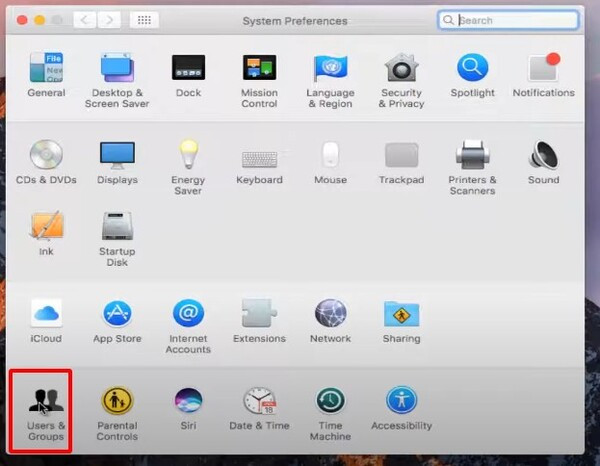The height and width of the screenshot is (466, 600).
Task: Focus the Search field
Action: pyautogui.click(x=508, y=20)
